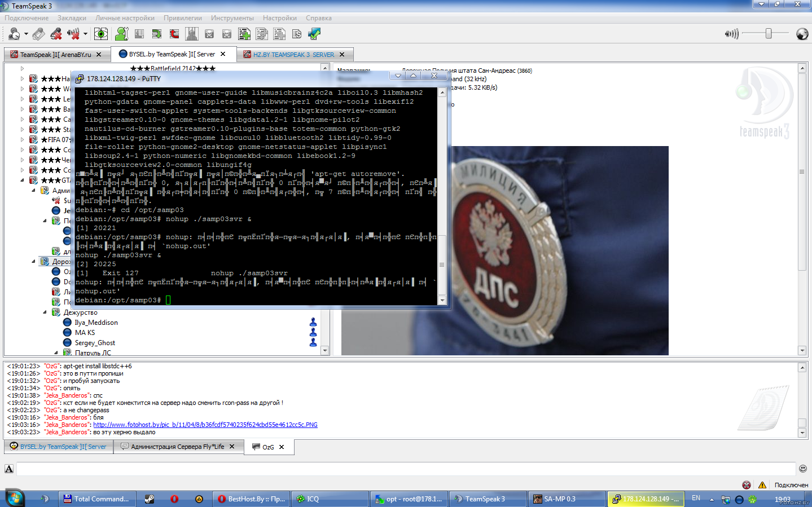812x507 pixels.
Task: Open the Подключение menu
Action: (x=27, y=18)
